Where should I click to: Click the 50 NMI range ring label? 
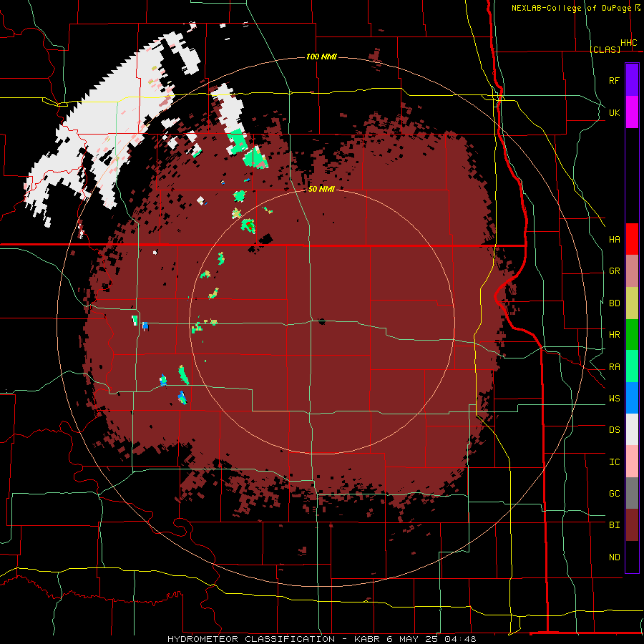click(x=321, y=189)
